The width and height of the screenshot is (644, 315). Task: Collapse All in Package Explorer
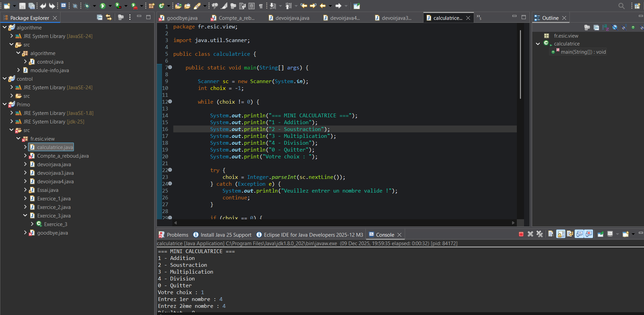[100, 17]
